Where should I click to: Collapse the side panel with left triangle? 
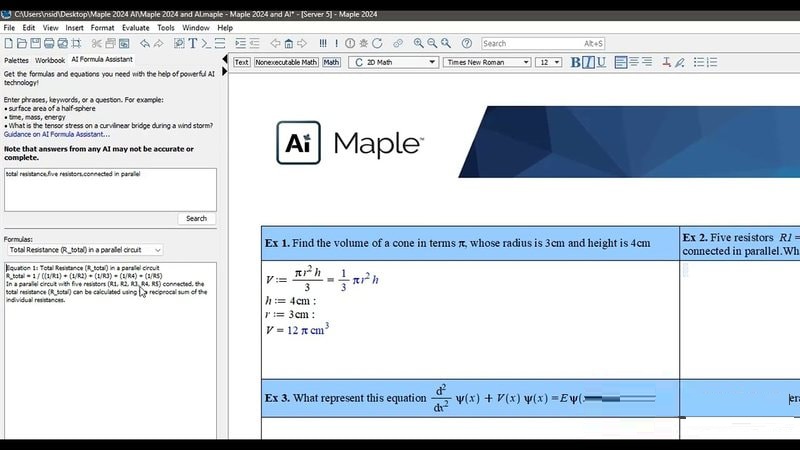(x=224, y=59)
